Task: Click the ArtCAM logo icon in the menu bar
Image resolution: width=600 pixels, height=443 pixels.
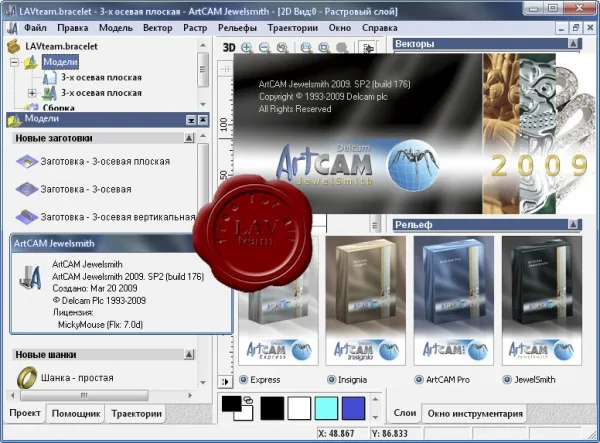Action: pyautogui.click(x=12, y=28)
